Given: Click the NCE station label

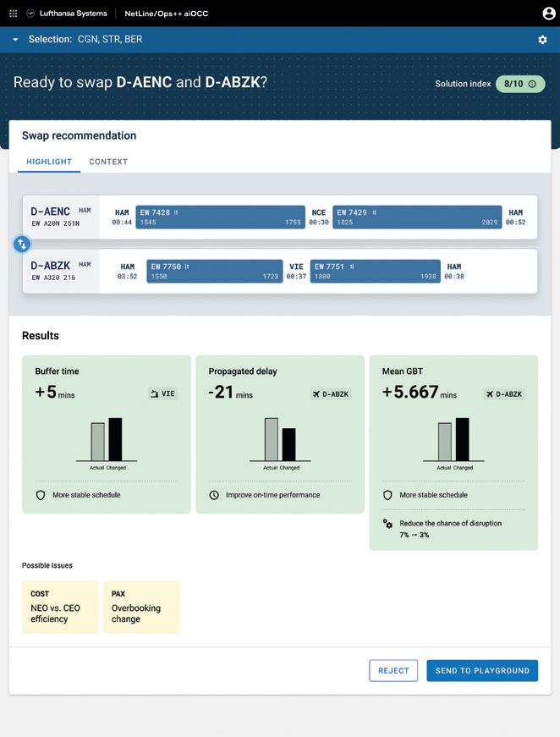Looking at the screenshot, I should tap(319, 212).
